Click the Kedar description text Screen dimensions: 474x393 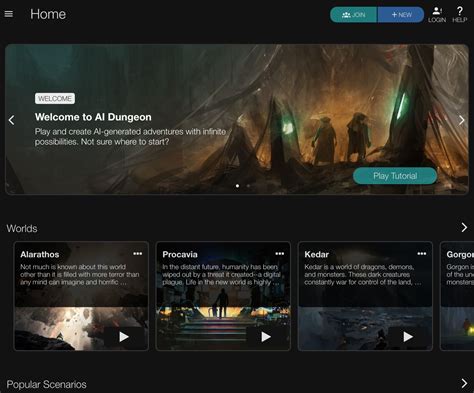tap(363, 275)
